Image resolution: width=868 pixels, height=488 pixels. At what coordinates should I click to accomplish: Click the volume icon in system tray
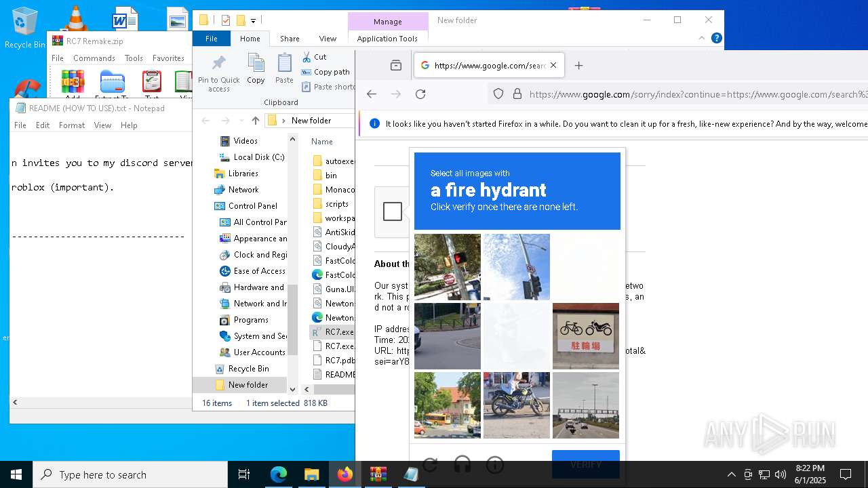click(781, 474)
